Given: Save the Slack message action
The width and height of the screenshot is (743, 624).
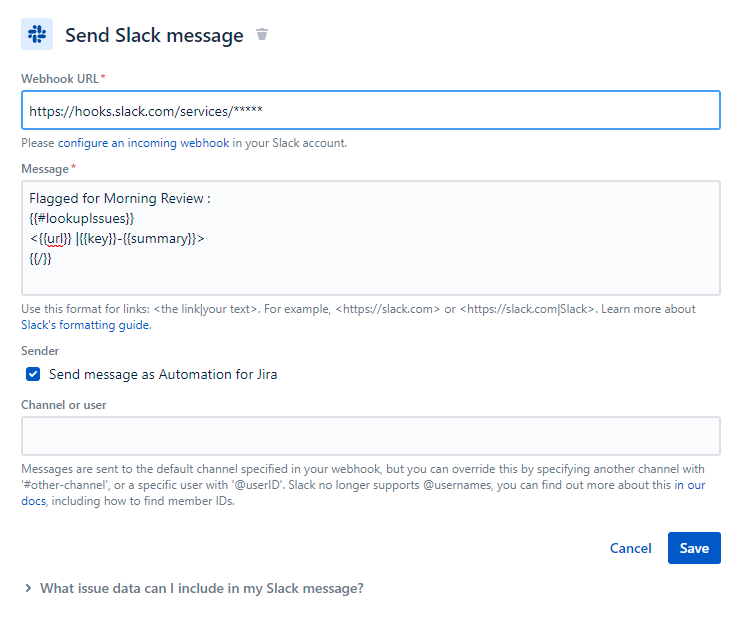Looking at the screenshot, I should coord(694,548).
